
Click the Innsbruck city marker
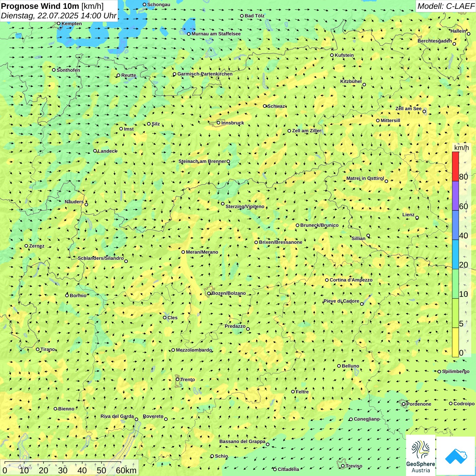pos(219,123)
